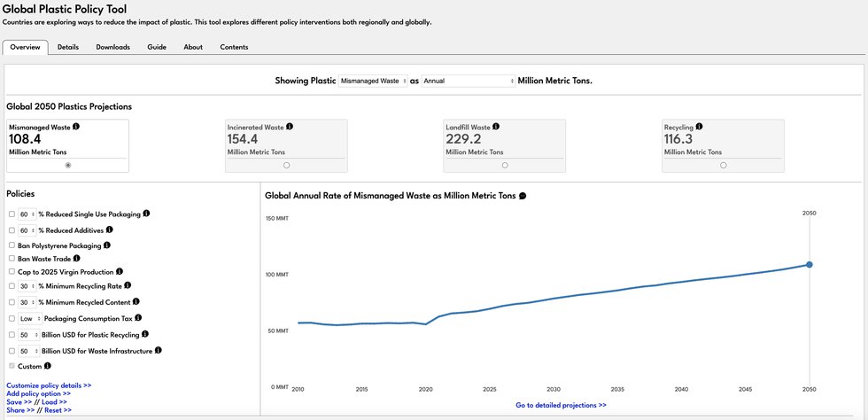The height and width of the screenshot is (420, 868).
Task: Click Add policy option link
Action: pos(39,393)
